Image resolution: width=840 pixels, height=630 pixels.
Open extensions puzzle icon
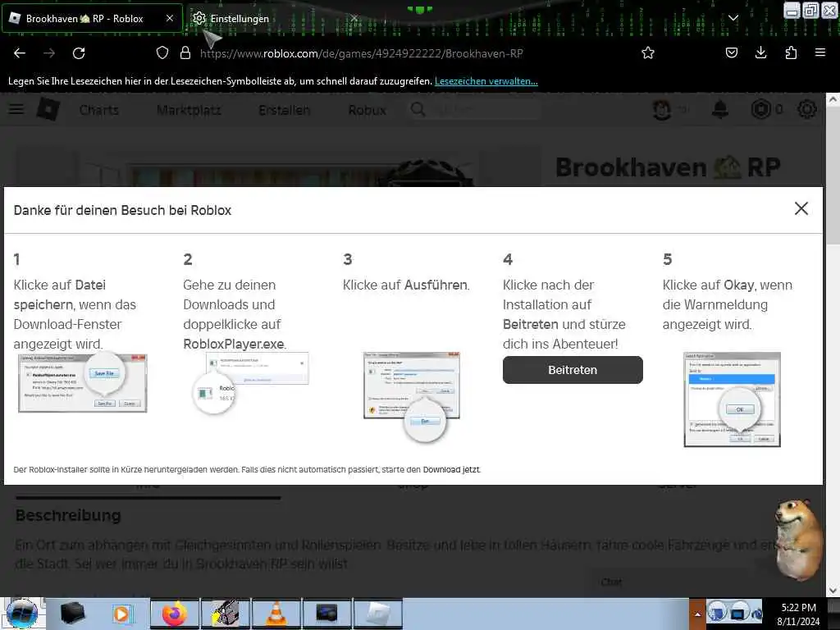click(791, 52)
